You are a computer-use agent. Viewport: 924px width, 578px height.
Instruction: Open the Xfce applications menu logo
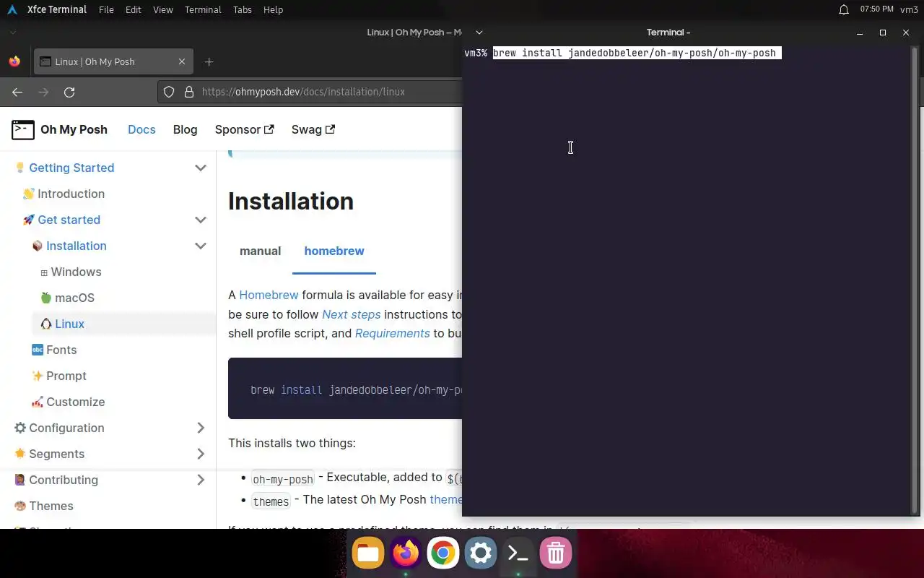point(12,9)
